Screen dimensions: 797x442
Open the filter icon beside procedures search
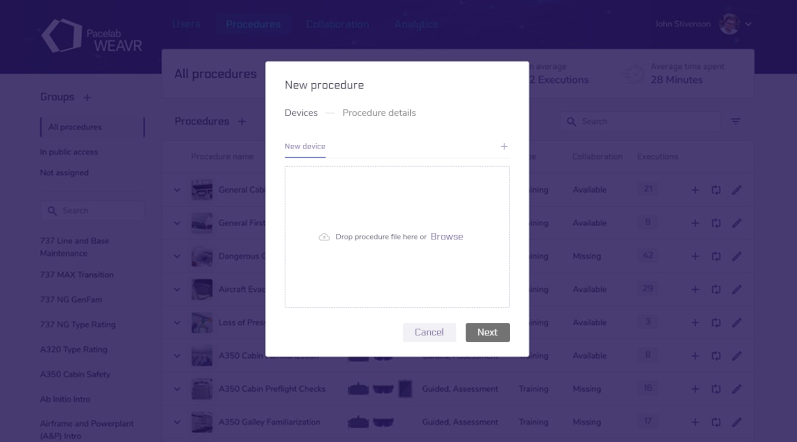pyautogui.click(x=735, y=121)
